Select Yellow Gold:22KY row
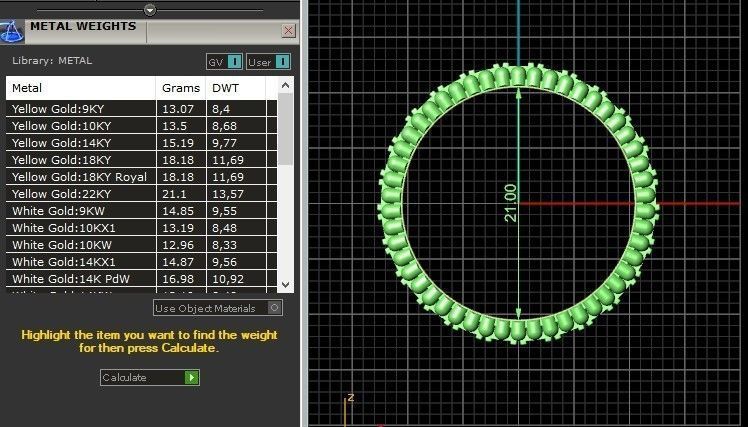The image size is (748, 427). pos(142,194)
